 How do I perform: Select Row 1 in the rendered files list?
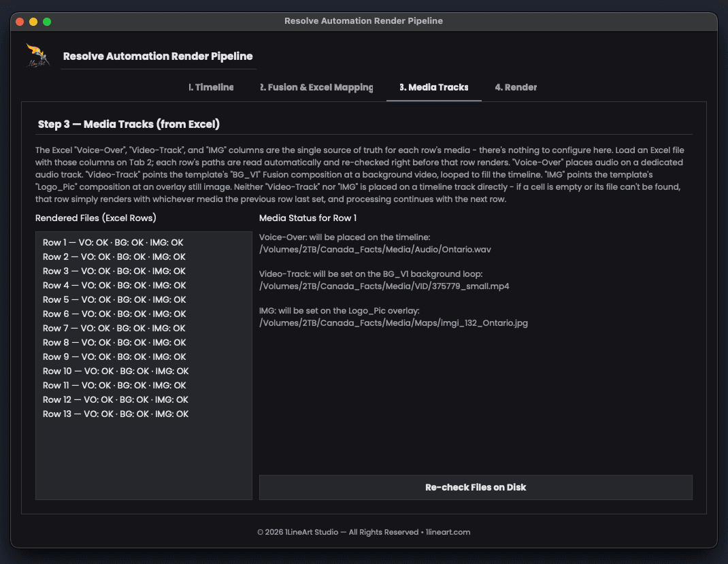[x=144, y=242]
